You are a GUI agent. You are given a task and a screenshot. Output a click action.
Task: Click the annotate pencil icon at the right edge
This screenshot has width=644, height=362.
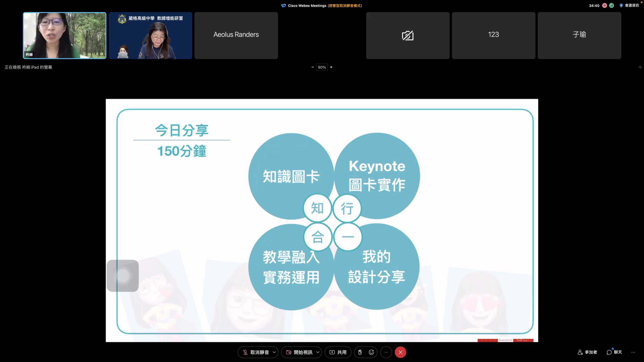(640, 67)
